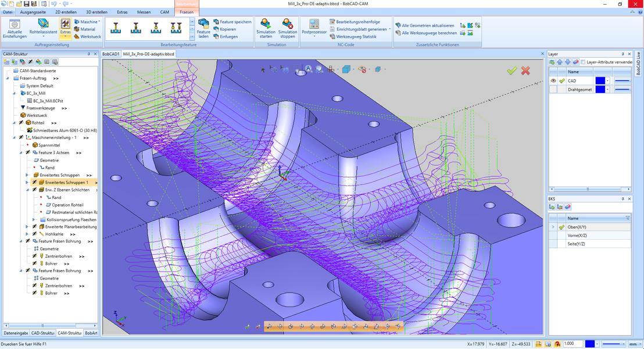
Task: Click the eye-with-prohibition hide icon in viewport
Action: pos(362,69)
